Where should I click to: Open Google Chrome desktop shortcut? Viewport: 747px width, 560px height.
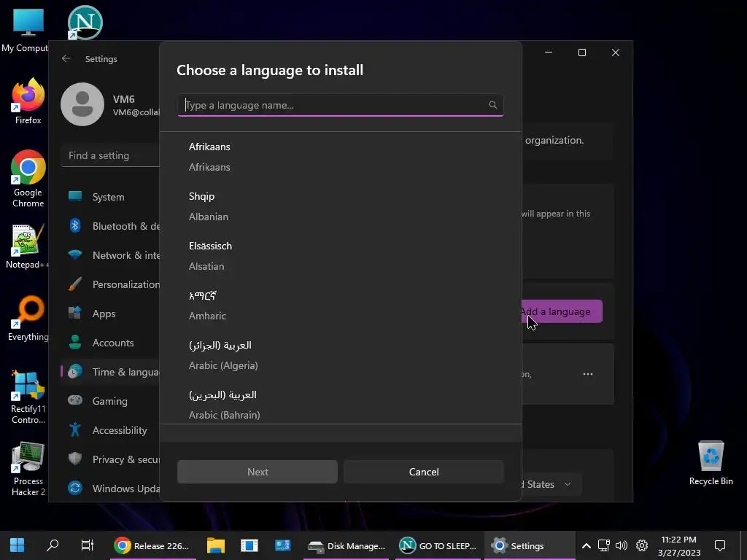pyautogui.click(x=28, y=179)
